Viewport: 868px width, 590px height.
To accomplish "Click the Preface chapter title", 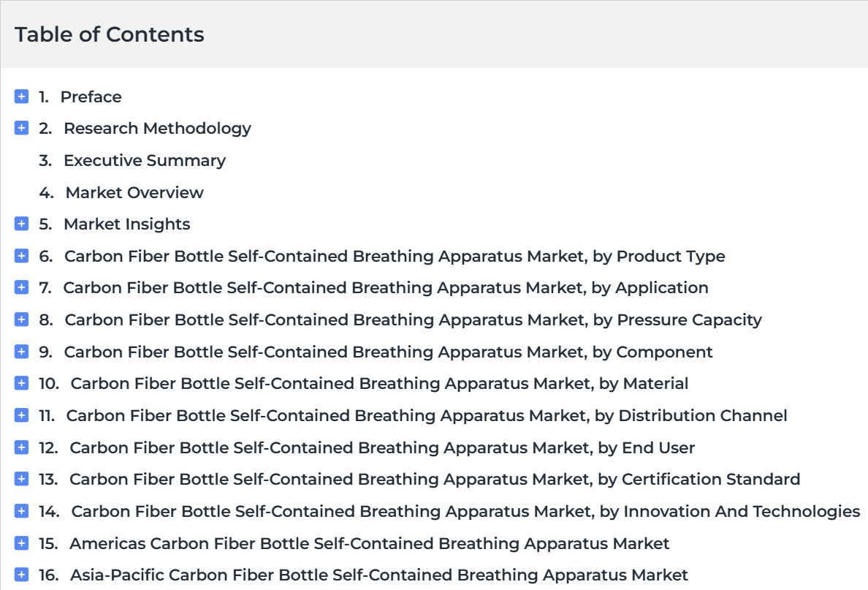I will pyautogui.click(x=91, y=97).
